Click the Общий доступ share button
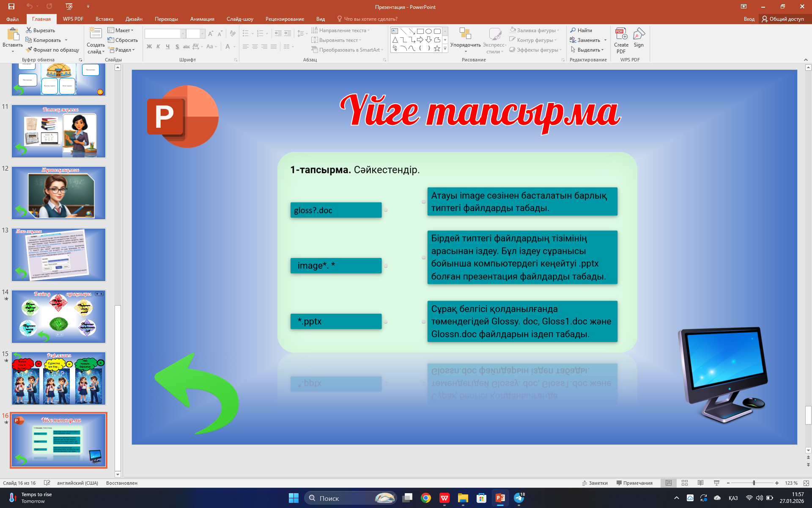This screenshot has height=508, width=812. 783,19
